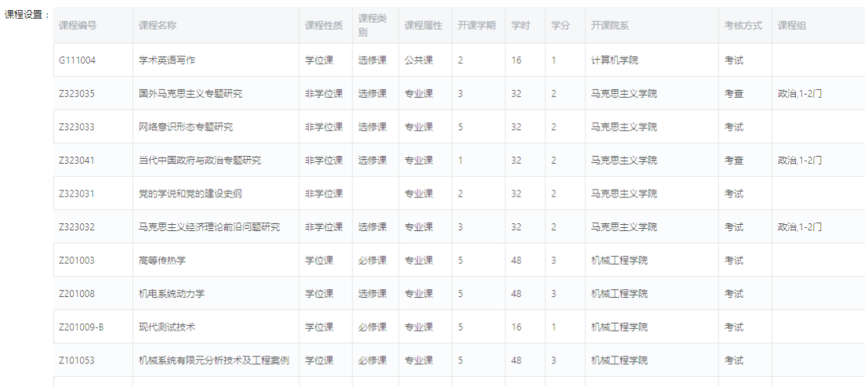Image resolution: width=868 pixels, height=387 pixels.
Task: Select course code Z323032
Action: tap(77, 227)
